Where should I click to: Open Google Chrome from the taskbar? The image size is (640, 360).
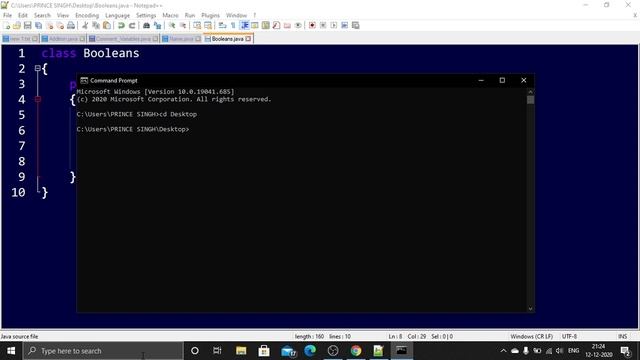(356, 351)
